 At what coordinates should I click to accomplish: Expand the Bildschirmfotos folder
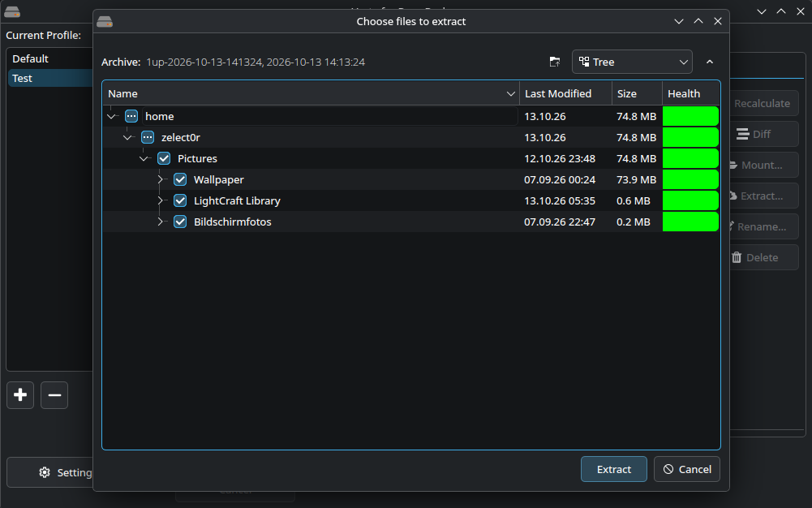160,222
